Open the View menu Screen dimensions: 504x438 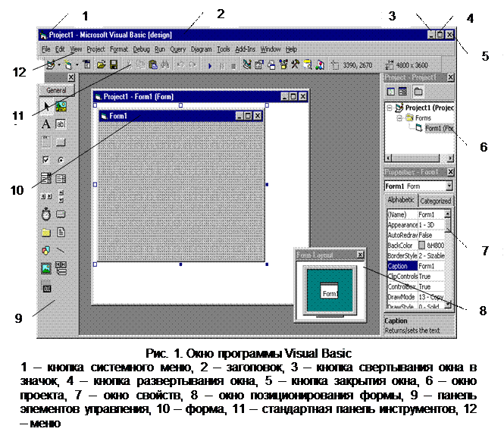click(76, 49)
